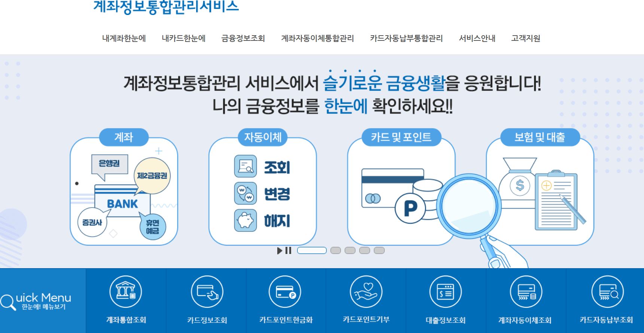Select the third slide indicator
Viewport: 644px width, 333px height.
pyautogui.click(x=350, y=251)
